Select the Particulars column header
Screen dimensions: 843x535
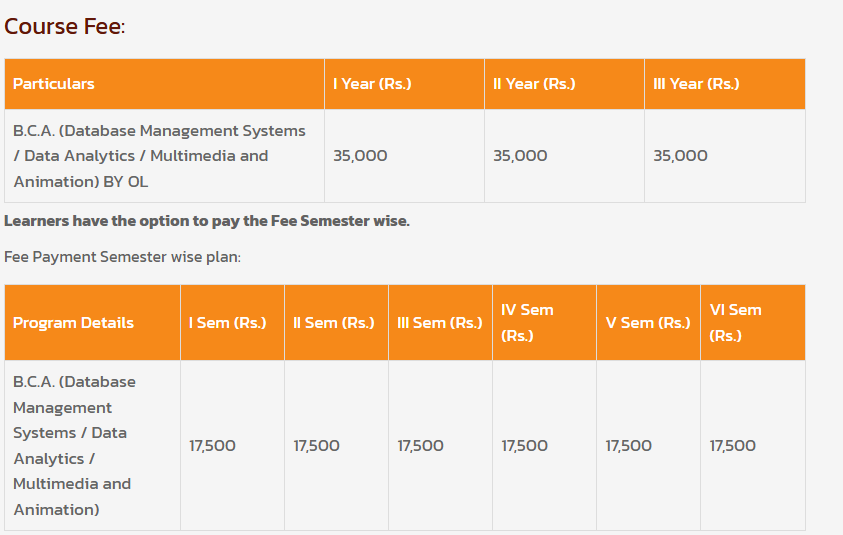tap(54, 84)
